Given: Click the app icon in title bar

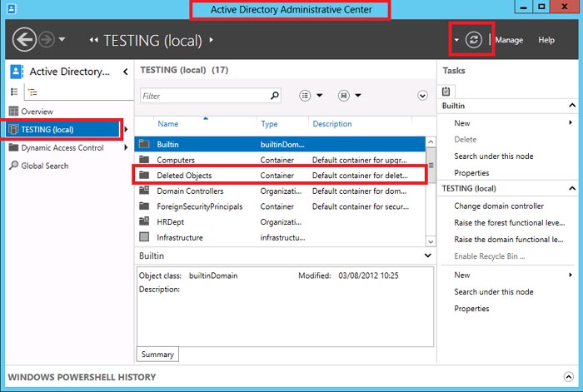Looking at the screenshot, I should pyautogui.click(x=12, y=8).
